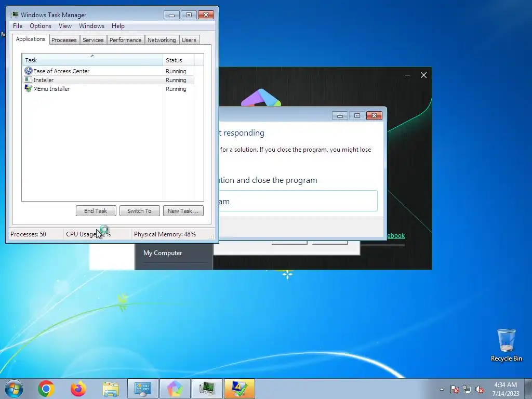
Task: Open Windows Explorer from the taskbar
Action: [111, 389]
